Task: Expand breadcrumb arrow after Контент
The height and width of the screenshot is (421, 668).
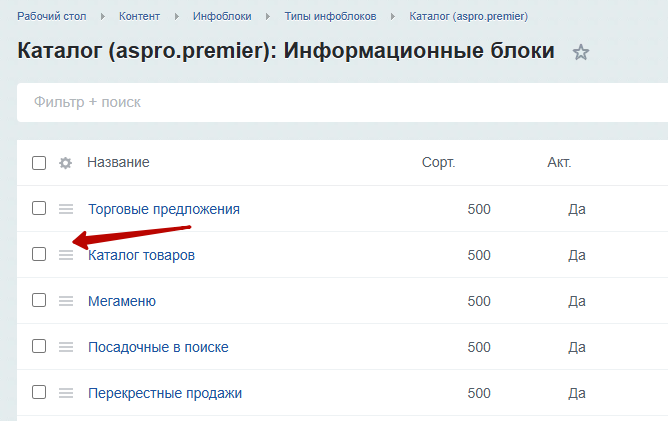Action: pyautogui.click(x=176, y=17)
